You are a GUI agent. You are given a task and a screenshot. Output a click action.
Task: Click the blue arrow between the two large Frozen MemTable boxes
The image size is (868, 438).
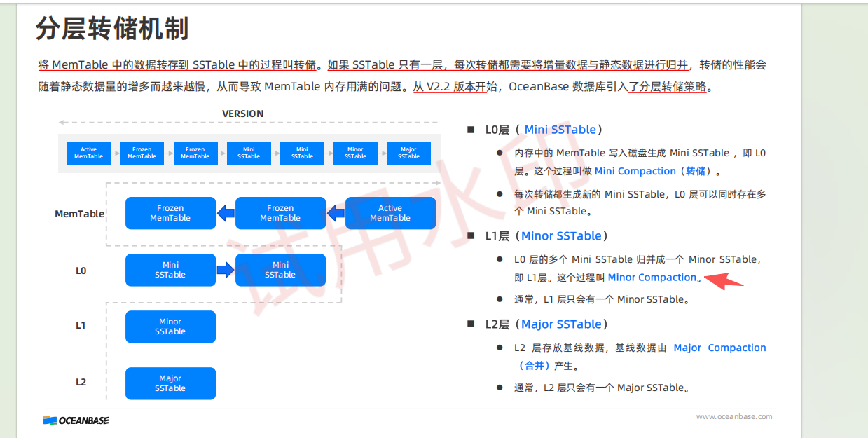(225, 213)
